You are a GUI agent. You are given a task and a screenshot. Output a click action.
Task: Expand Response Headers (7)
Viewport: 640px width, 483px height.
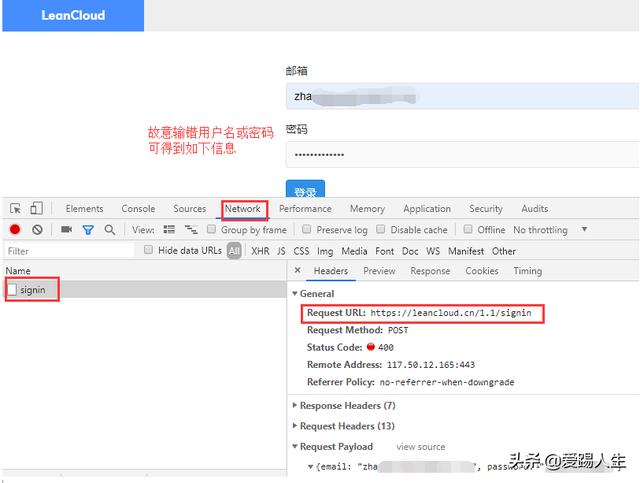[x=295, y=405]
